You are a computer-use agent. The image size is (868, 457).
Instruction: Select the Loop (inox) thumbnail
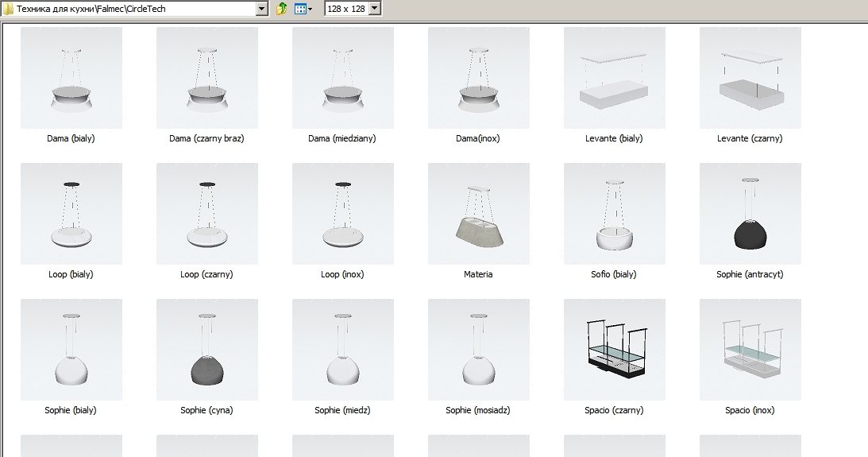coord(342,213)
